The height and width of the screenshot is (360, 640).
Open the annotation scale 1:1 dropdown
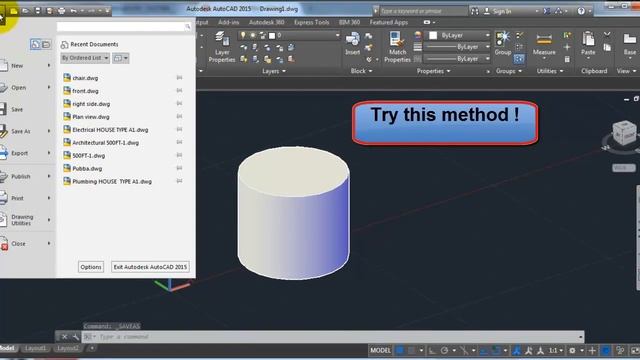click(556, 350)
